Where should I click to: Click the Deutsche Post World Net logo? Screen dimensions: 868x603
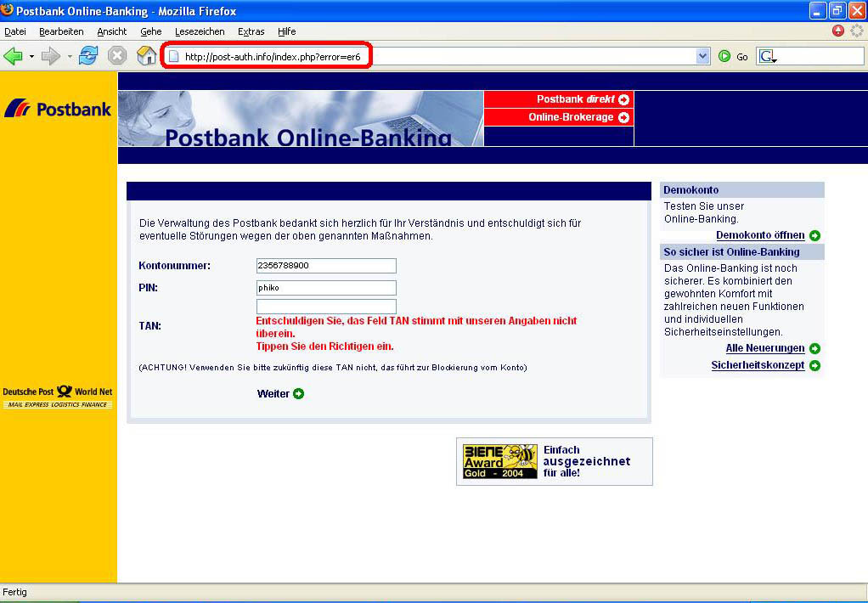[58, 397]
